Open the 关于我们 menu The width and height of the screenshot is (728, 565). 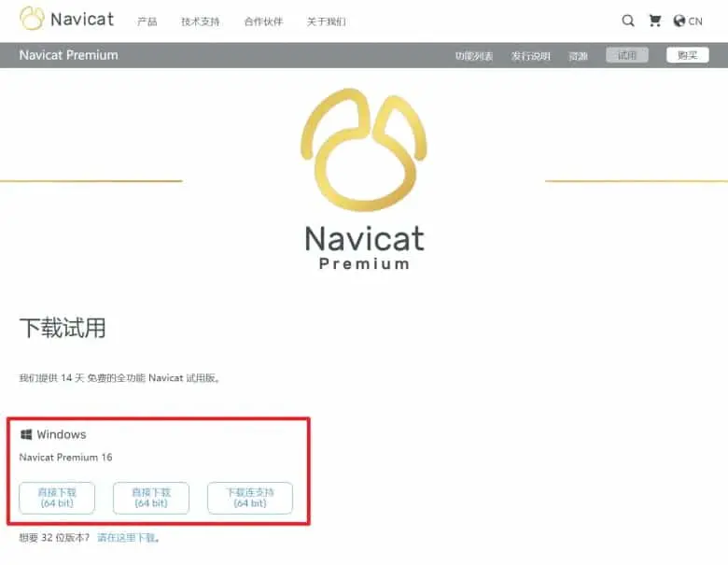tap(326, 21)
